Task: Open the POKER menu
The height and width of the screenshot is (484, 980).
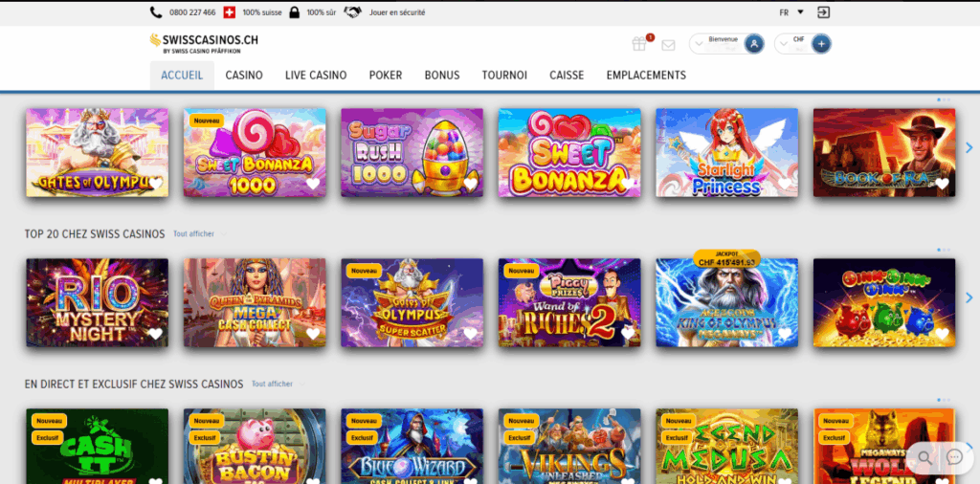Action: tap(386, 76)
